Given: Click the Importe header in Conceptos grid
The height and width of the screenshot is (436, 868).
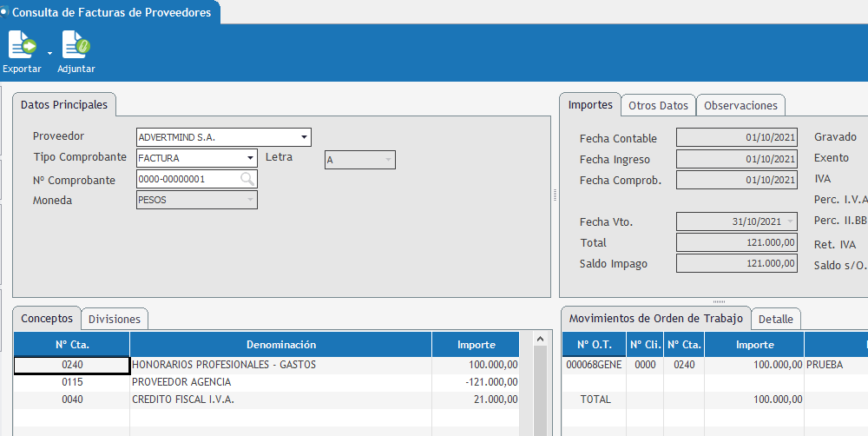Looking at the screenshot, I should click(x=476, y=345).
